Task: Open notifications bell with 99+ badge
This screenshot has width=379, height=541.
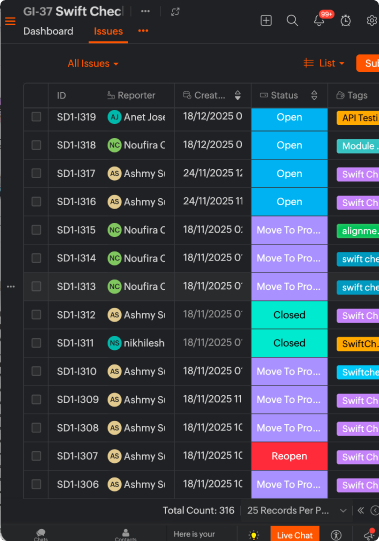Action: point(319,21)
